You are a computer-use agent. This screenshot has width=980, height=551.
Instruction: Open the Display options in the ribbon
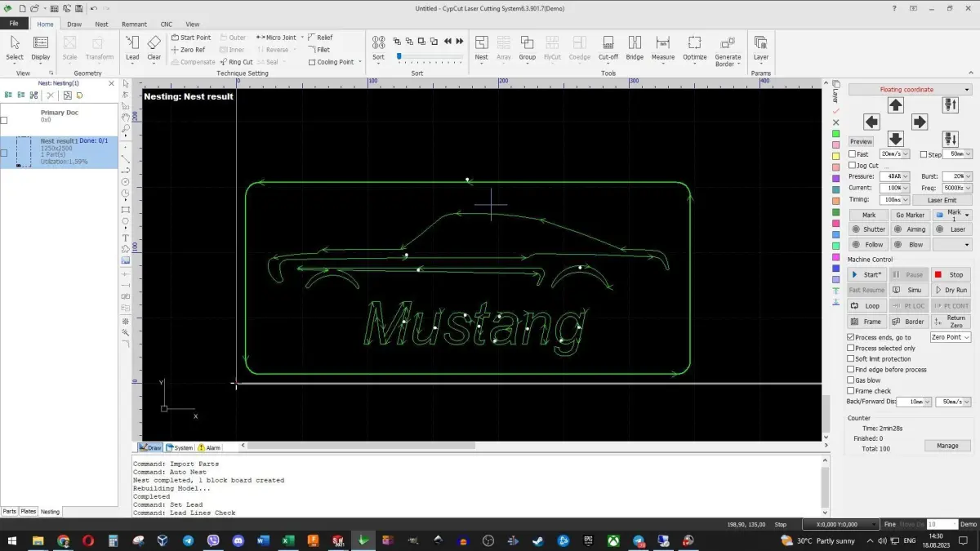[41, 48]
